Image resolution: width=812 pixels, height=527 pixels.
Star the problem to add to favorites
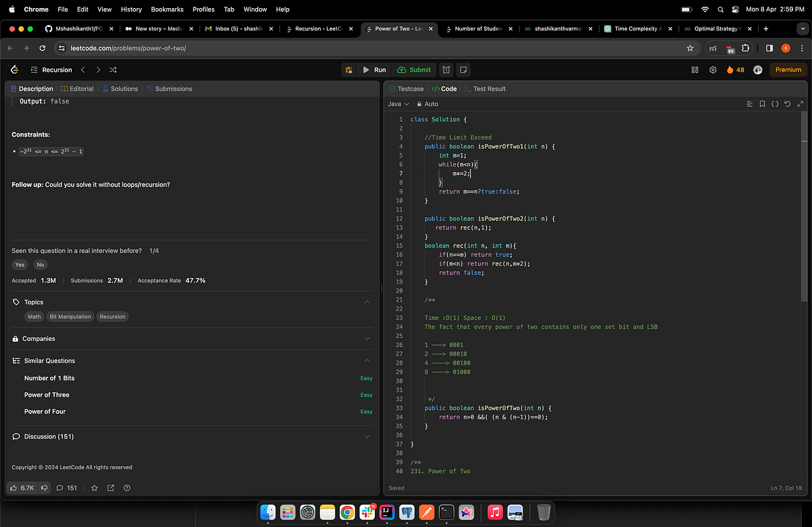click(95, 487)
